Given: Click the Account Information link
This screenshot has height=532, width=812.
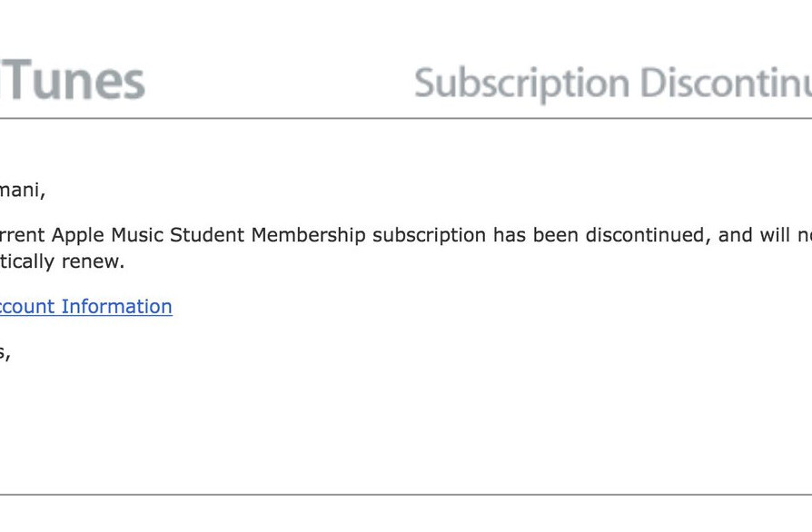Looking at the screenshot, I should click(86, 307).
